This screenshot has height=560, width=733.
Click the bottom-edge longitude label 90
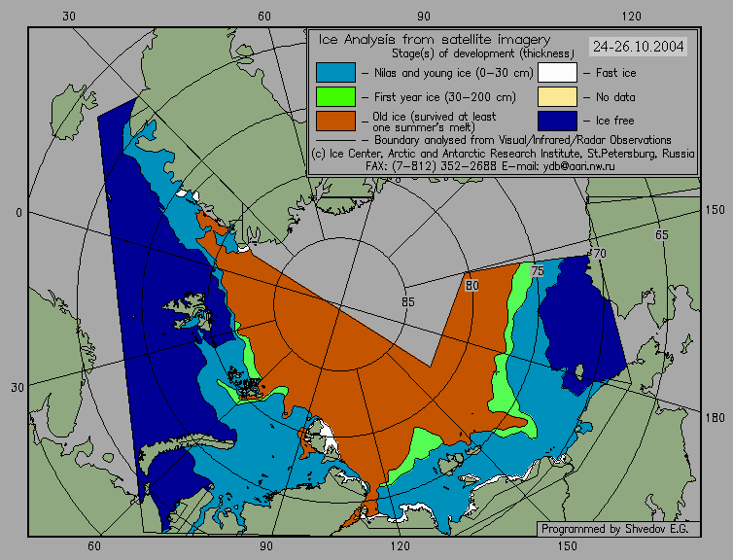(265, 545)
